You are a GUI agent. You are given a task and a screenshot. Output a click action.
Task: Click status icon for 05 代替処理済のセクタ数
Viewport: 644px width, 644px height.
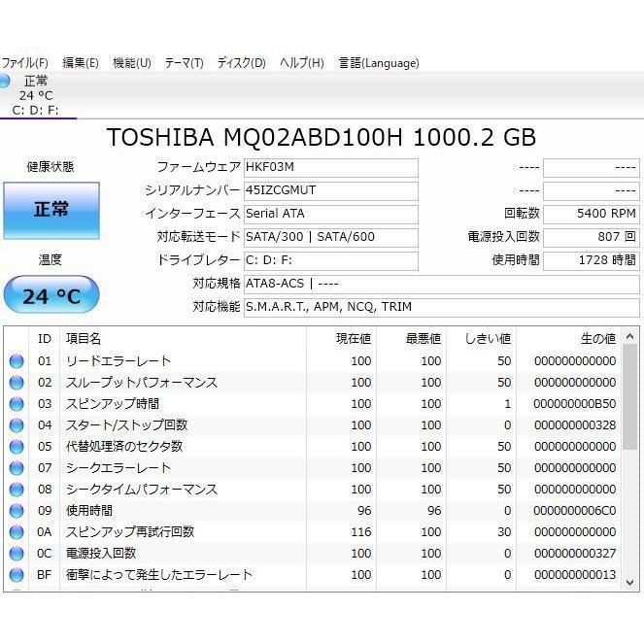click(x=17, y=447)
